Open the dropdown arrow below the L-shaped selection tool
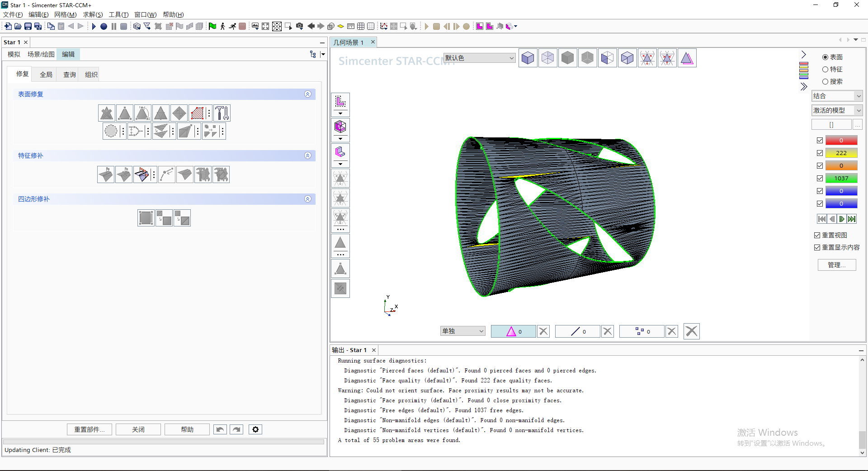 [340, 113]
